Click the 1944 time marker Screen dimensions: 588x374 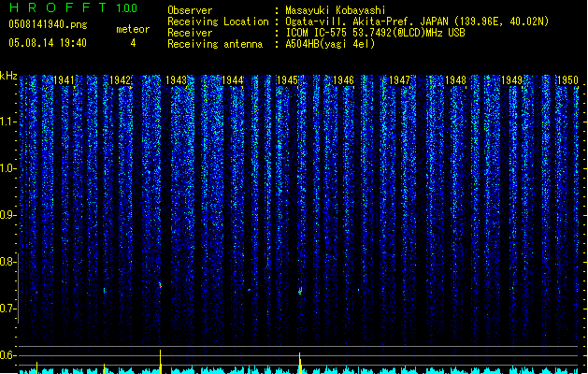point(232,80)
